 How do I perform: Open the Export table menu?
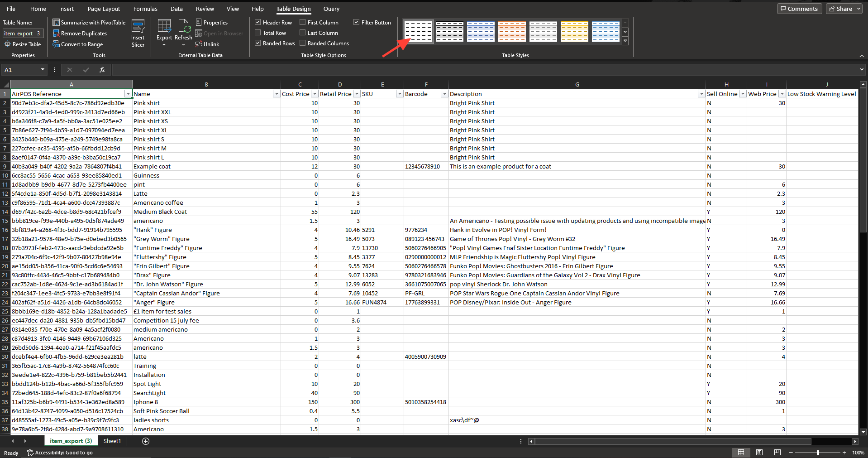(164, 33)
